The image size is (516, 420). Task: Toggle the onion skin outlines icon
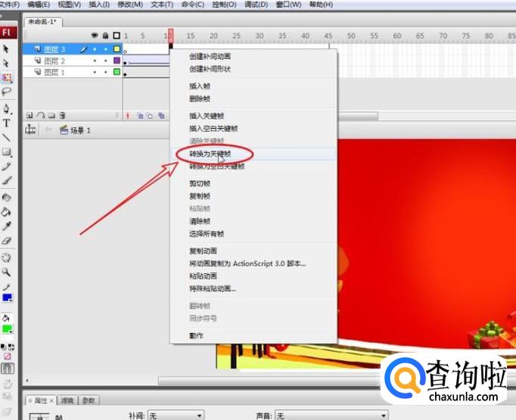point(150,116)
